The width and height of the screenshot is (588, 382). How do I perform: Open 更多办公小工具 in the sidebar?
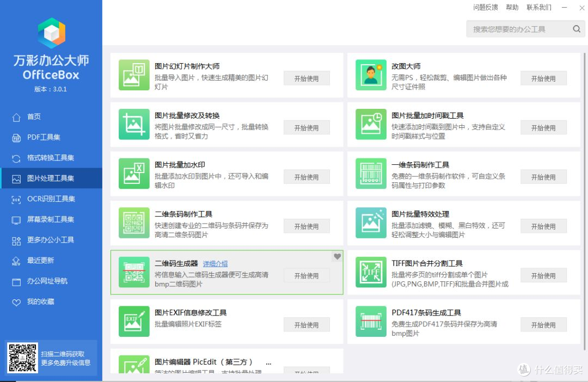[51, 241]
